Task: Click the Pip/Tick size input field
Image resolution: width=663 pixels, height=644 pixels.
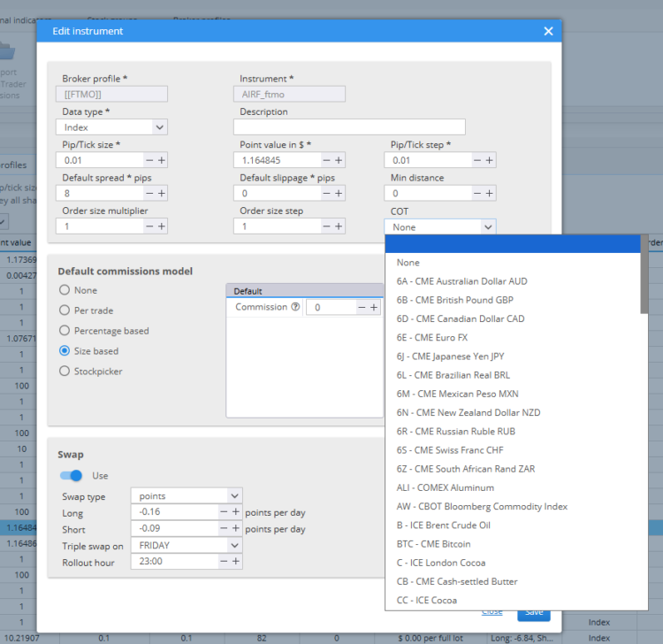Action: 100,160
